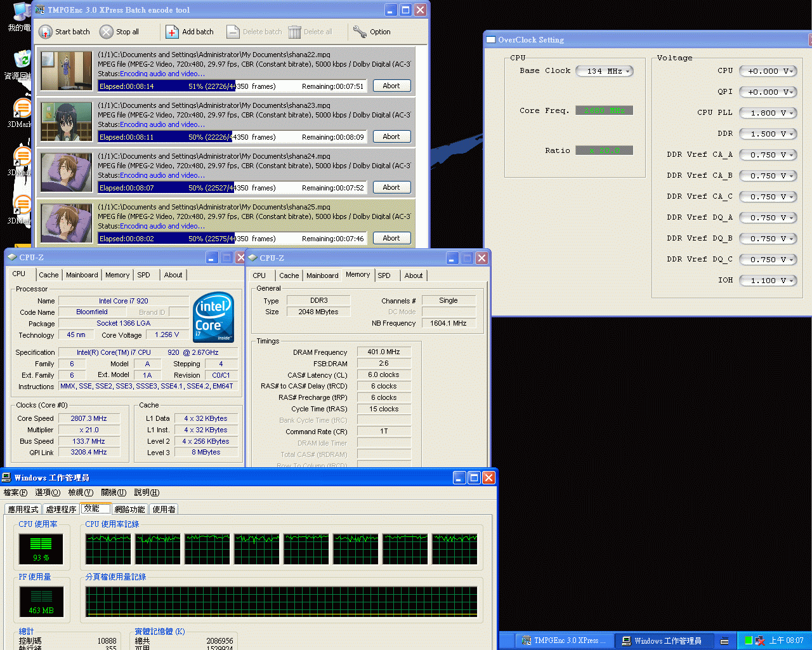This screenshot has height=650, width=812.
Task: Open About tab in right CPU-Z window
Action: pos(414,275)
